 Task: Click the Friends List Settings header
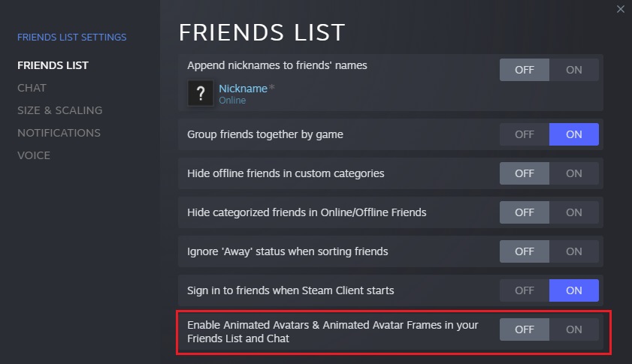(x=71, y=37)
